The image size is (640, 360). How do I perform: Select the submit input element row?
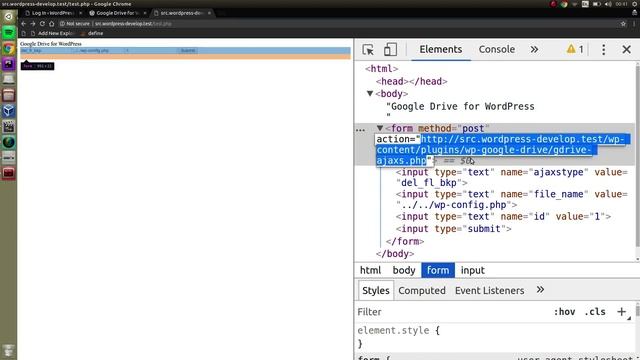coord(453,229)
